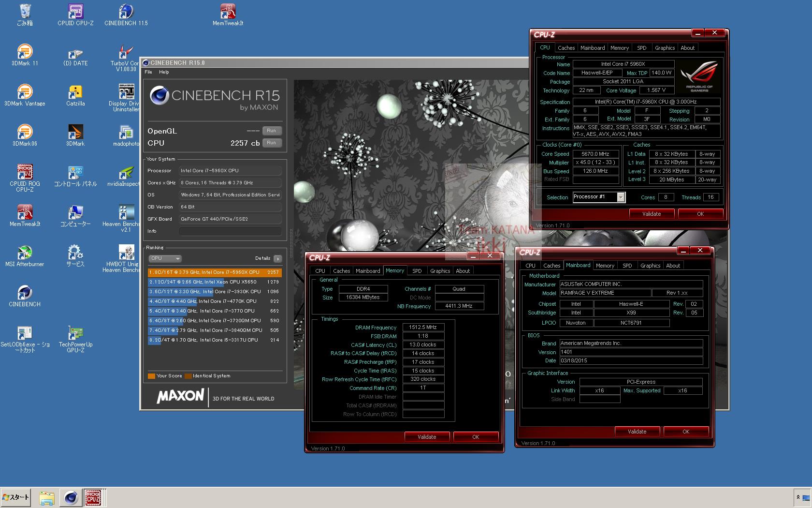This screenshot has width=812, height=508.
Task: Expand ranking Details arrow
Action: (x=277, y=258)
